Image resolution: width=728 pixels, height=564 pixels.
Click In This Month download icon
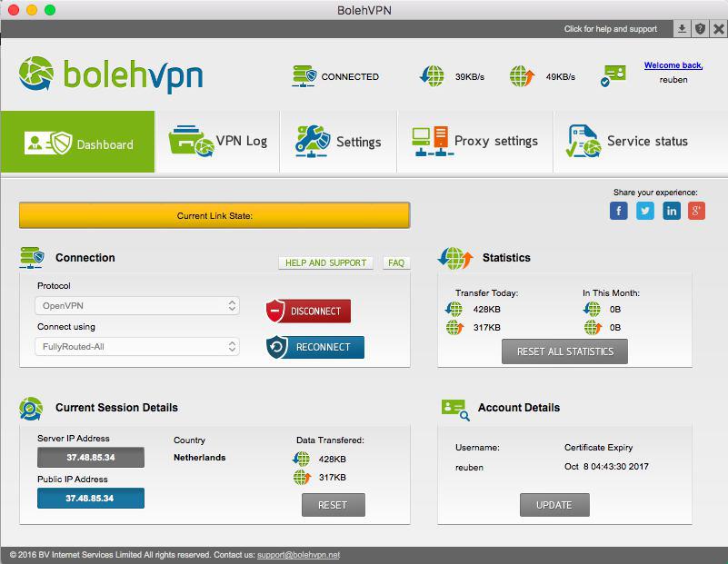[592, 309]
